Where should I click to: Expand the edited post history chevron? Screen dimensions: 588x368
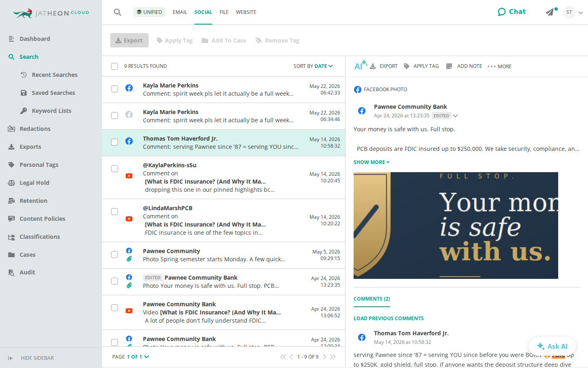[x=455, y=116]
